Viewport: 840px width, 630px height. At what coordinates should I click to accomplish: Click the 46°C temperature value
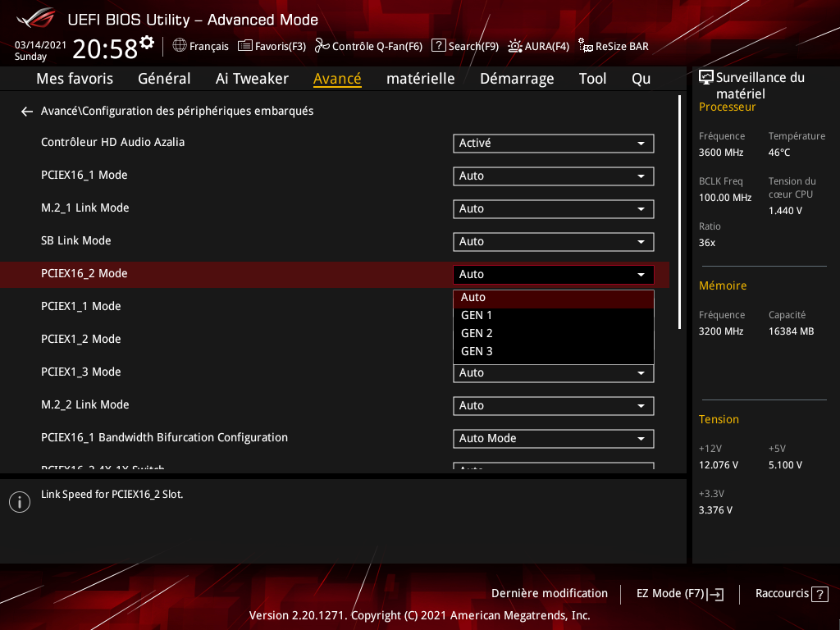tap(779, 153)
